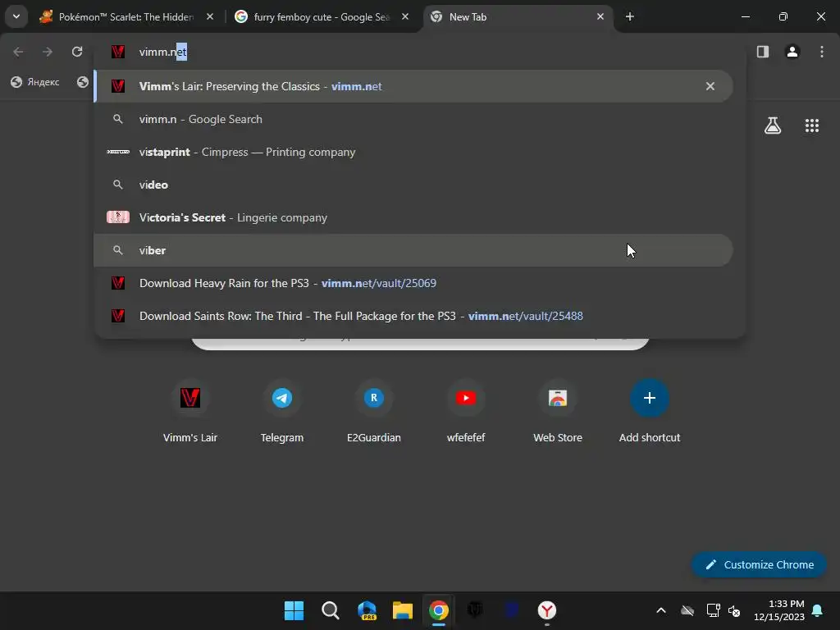Choose the Victoria's Secret suggestion
The image size is (840, 630).
tap(413, 217)
